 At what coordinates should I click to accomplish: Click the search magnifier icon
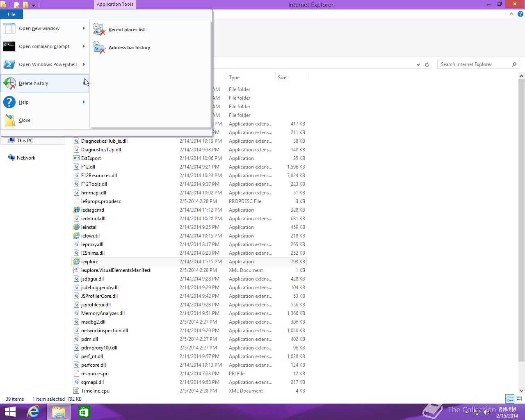pos(514,64)
